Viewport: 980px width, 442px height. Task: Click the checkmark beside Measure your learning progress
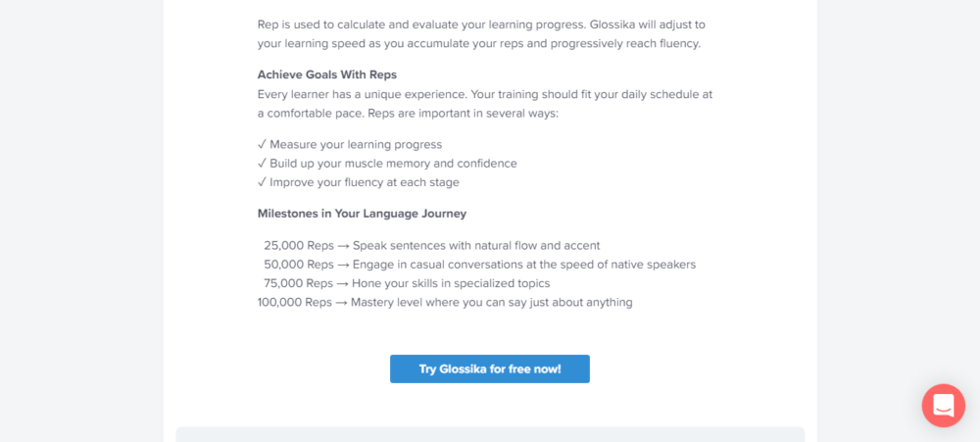[262, 144]
